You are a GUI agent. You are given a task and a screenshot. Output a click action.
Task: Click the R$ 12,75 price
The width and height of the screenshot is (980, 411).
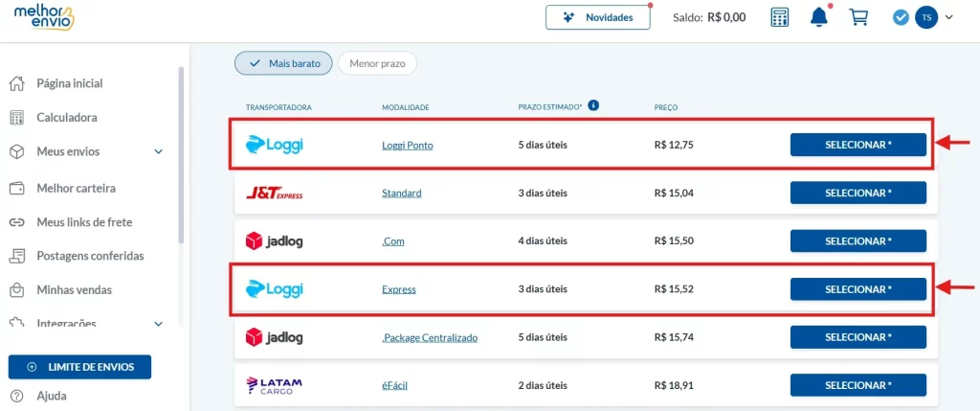(x=674, y=145)
